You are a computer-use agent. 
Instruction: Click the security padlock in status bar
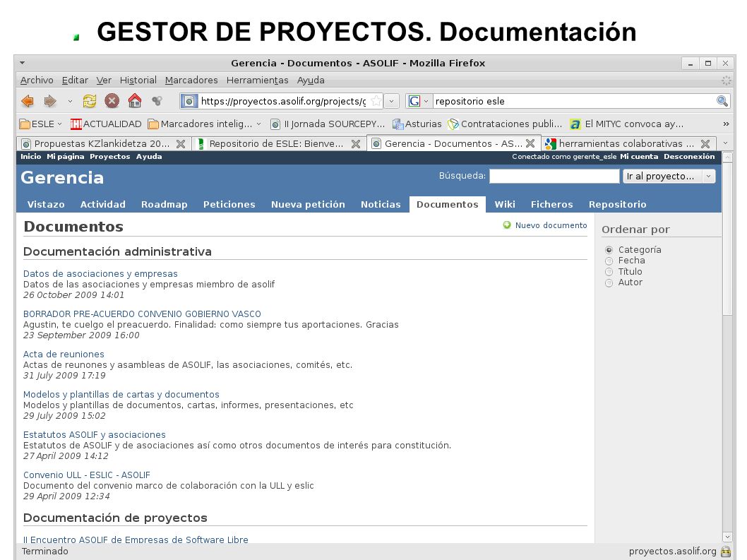(x=726, y=552)
